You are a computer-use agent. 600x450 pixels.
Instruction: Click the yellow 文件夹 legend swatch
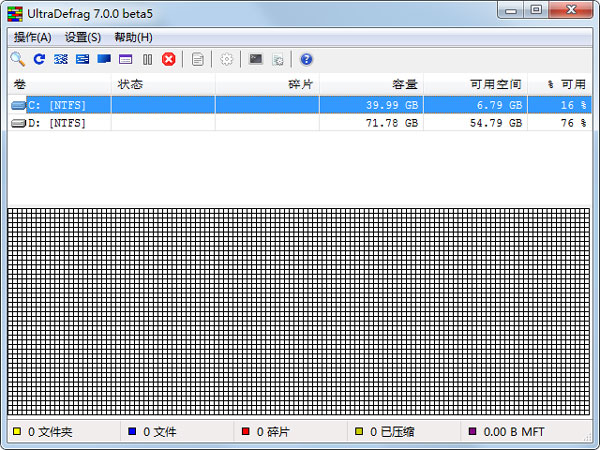pos(17,432)
